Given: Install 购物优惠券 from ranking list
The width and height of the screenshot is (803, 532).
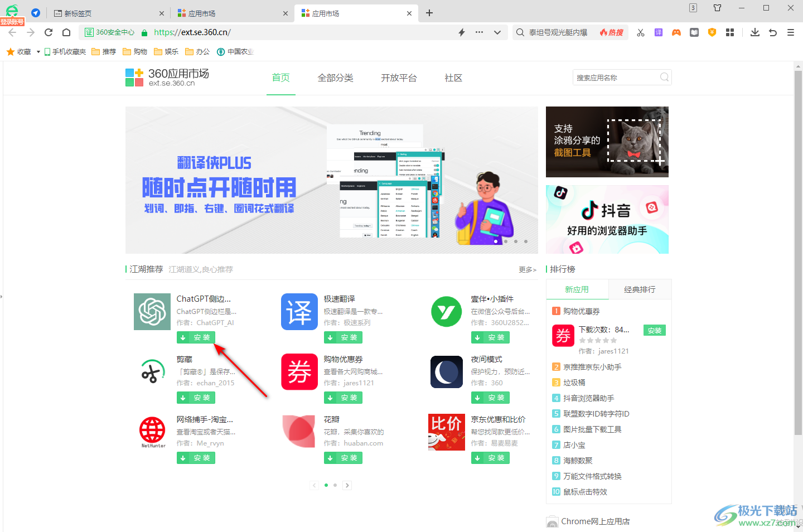Looking at the screenshot, I should coord(655,331).
